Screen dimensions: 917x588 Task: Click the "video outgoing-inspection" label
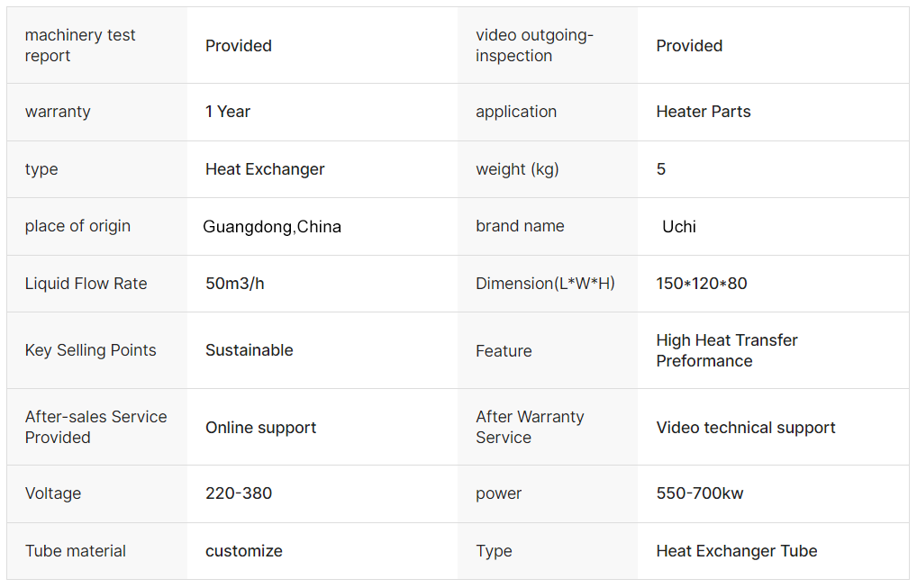534,45
